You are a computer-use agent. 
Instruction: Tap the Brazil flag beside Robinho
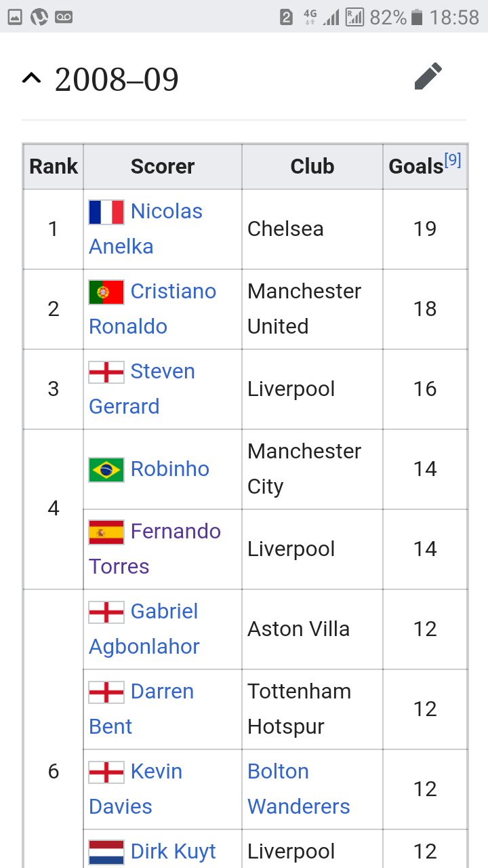pyautogui.click(x=106, y=469)
